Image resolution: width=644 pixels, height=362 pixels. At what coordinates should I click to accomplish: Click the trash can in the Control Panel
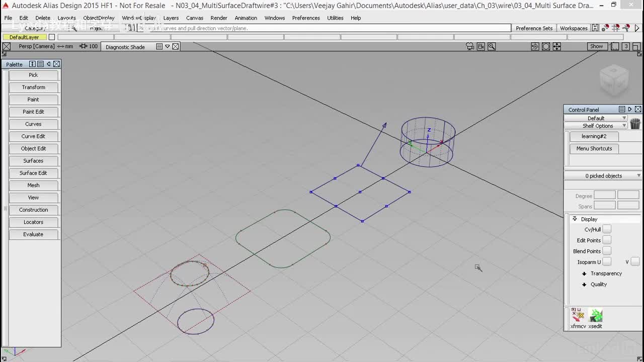635,123
